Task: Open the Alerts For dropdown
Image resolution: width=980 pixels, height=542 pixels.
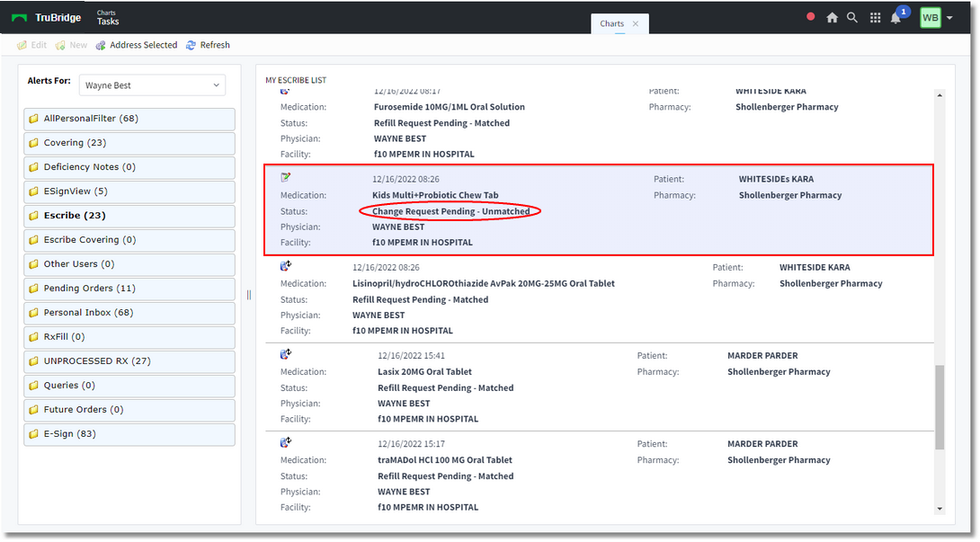Action: pyautogui.click(x=152, y=85)
